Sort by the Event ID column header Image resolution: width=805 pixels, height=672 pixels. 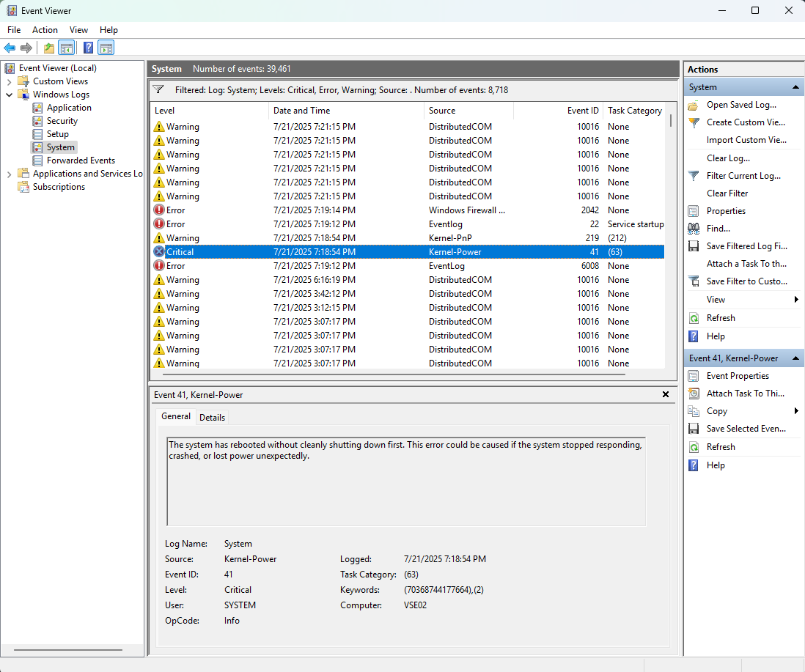click(x=558, y=111)
